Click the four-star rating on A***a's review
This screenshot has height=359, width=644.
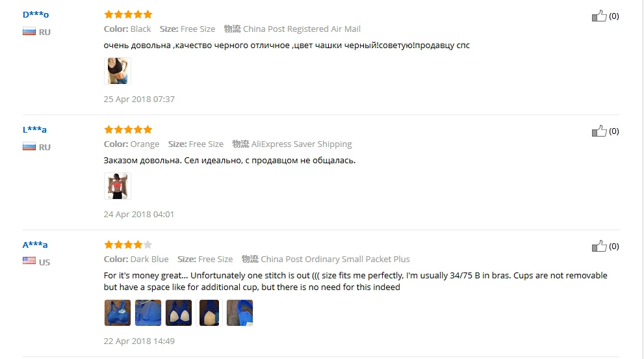[x=128, y=245]
